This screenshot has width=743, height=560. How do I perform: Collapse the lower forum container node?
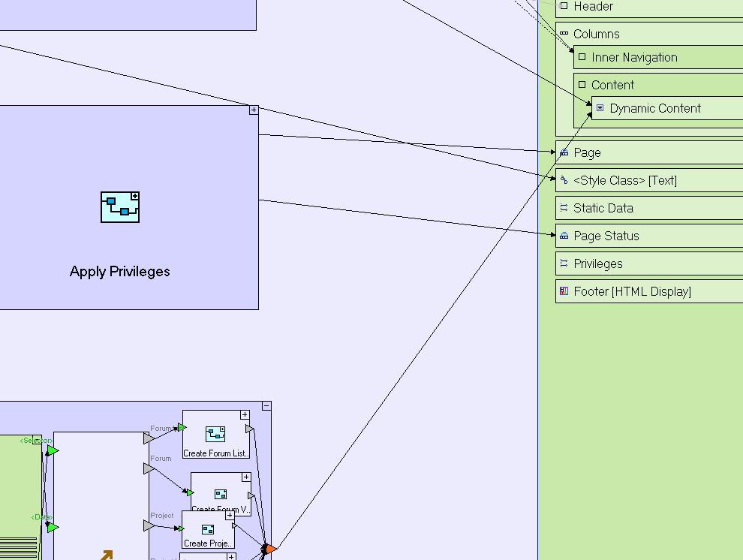click(266, 406)
